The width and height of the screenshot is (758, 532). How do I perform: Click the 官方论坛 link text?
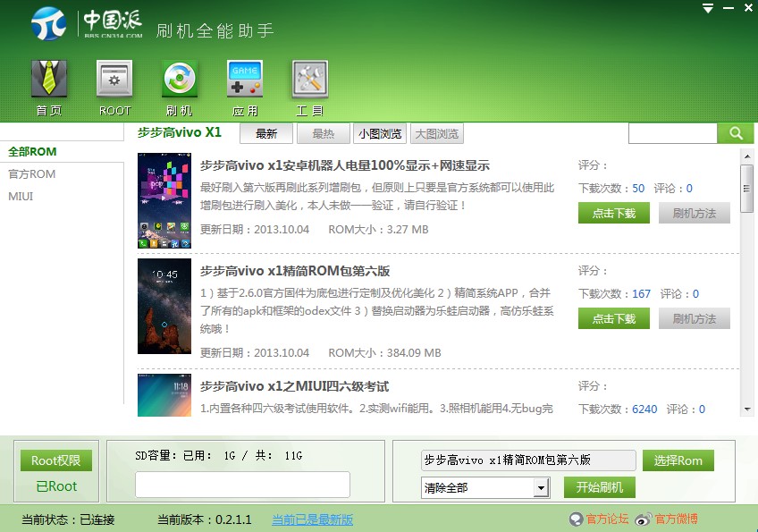[607, 519]
